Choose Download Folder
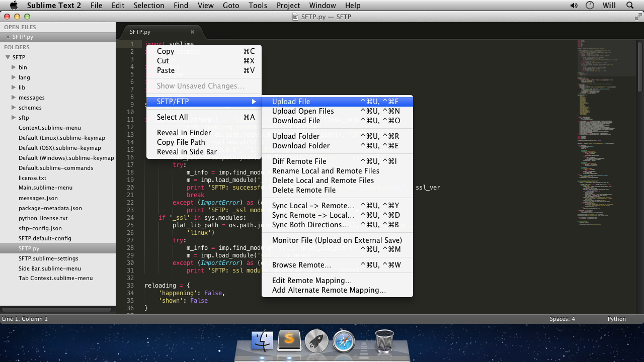 [x=337, y=146]
